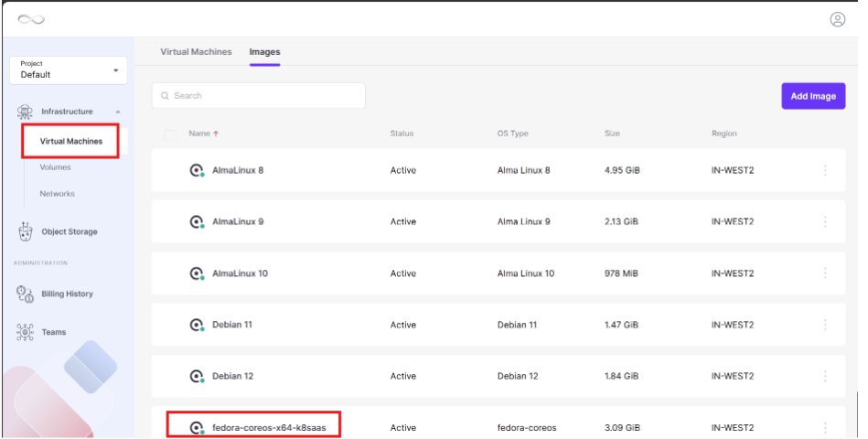Click the Object Storage bucket icon

tap(25, 231)
